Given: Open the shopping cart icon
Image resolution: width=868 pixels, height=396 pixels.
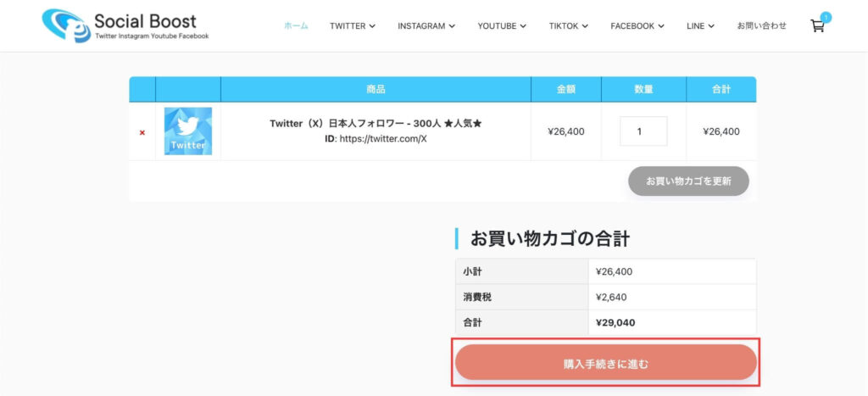Looking at the screenshot, I should click(x=817, y=26).
